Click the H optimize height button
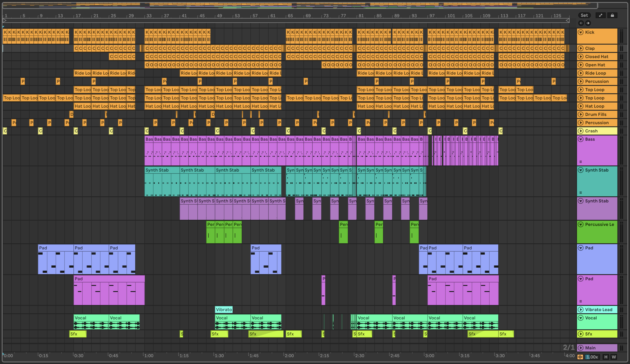 [605, 357]
